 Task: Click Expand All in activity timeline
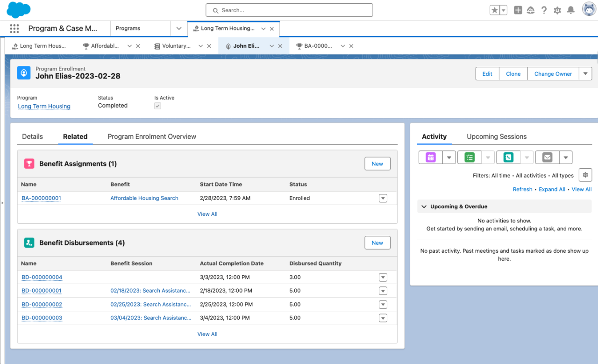[x=552, y=189]
